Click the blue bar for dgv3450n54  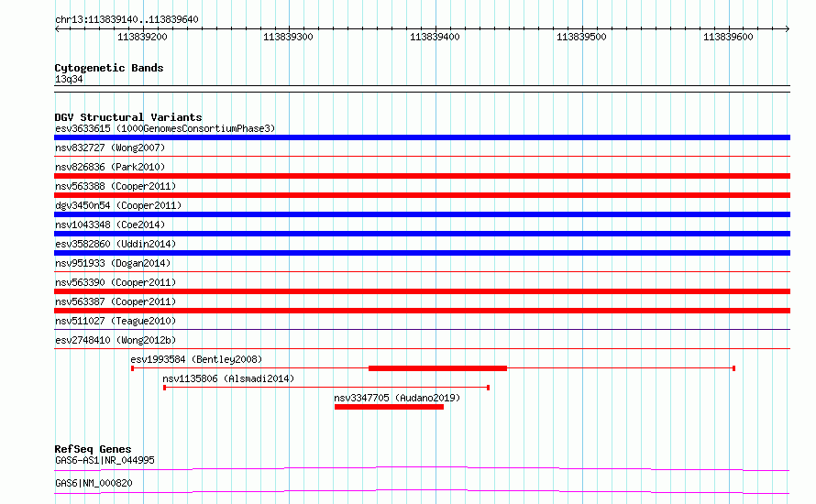[x=422, y=214]
